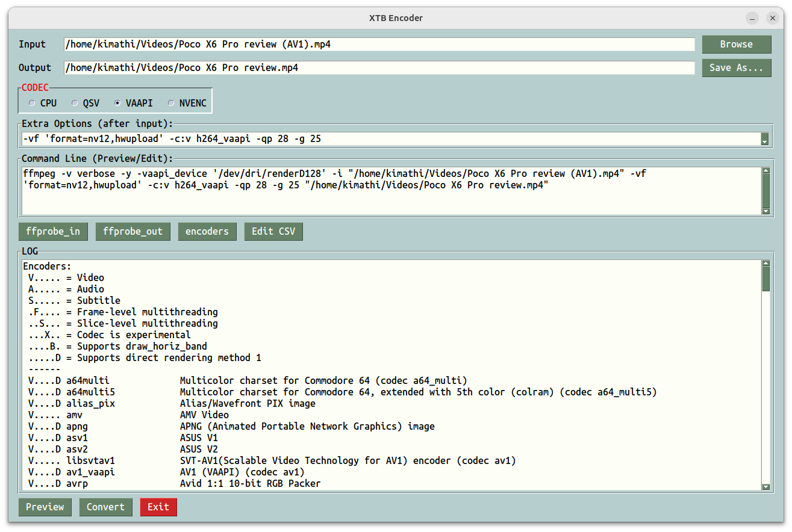The height and width of the screenshot is (532, 792).
Task: Focus the Input file path field
Action: (x=379, y=45)
